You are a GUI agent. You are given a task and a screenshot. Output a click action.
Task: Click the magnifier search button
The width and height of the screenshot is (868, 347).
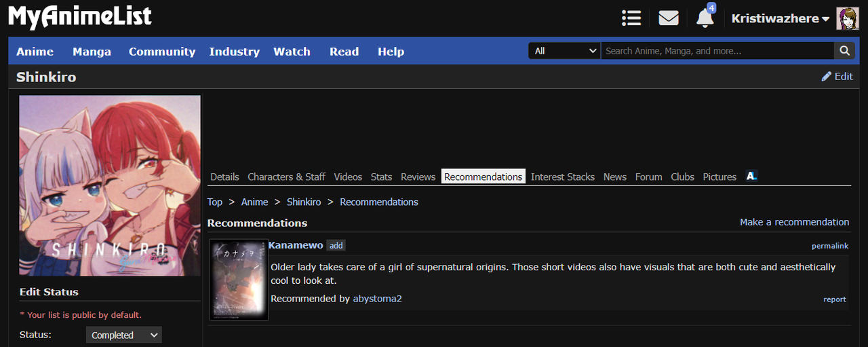(x=844, y=51)
